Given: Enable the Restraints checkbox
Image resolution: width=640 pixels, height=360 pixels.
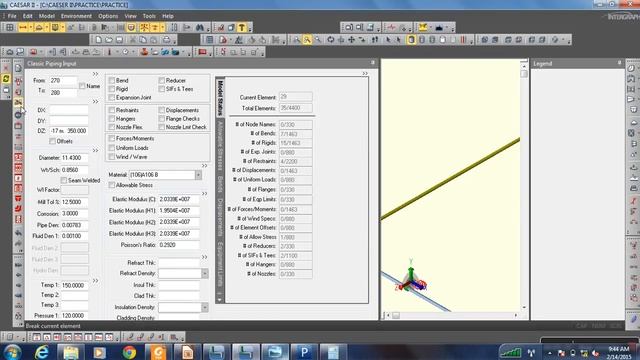Looking at the screenshot, I should pyautogui.click(x=112, y=110).
